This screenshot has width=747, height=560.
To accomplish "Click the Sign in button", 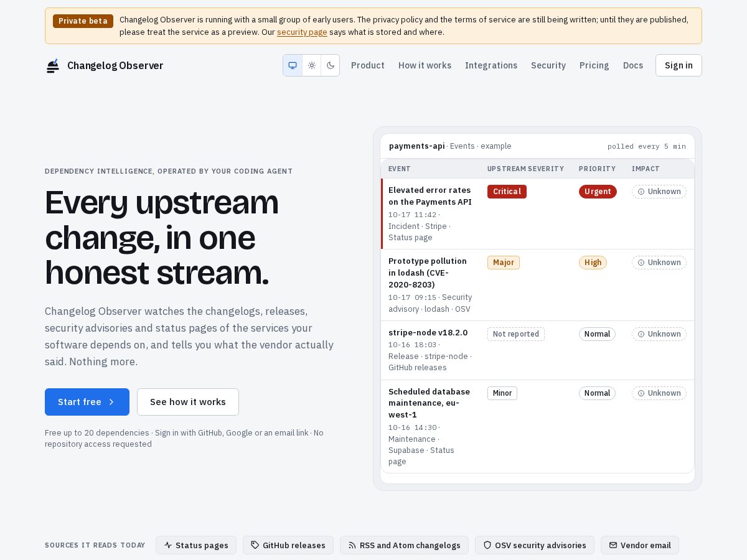I will point(679,65).
